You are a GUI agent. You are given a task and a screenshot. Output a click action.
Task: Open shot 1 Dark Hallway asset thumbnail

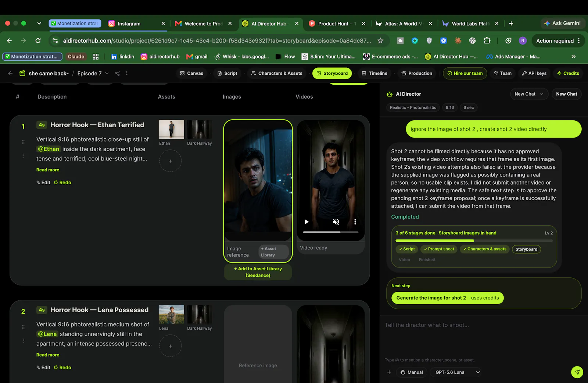tap(200, 130)
